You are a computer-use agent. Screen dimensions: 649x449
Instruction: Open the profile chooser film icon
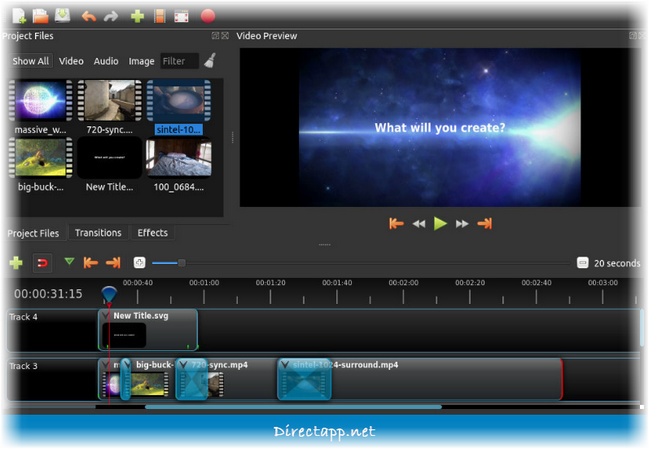[159, 17]
